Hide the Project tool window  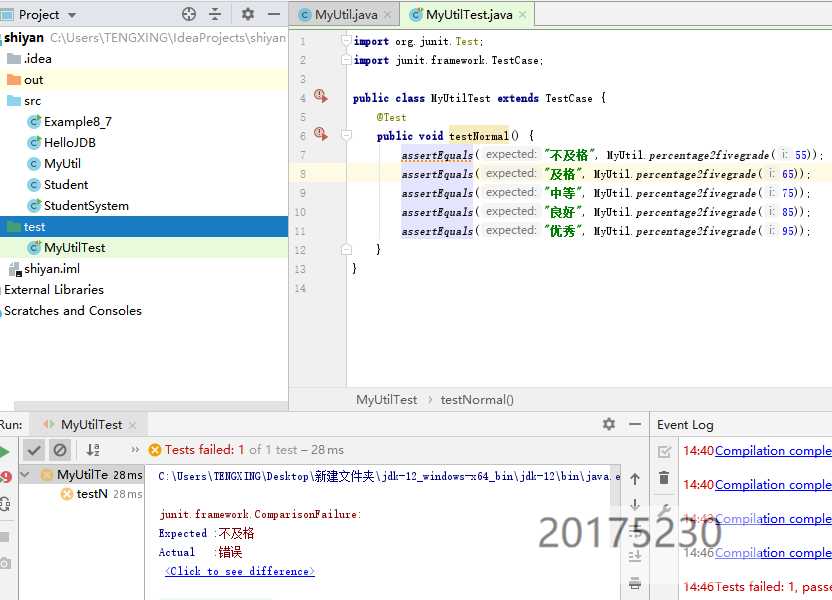coord(274,14)
